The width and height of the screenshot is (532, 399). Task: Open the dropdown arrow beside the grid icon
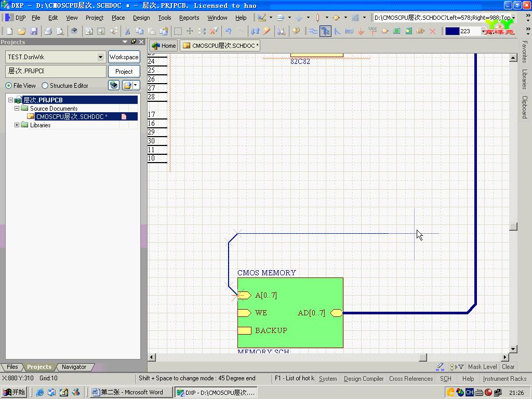pyautogui.click(x=364, y=18)
